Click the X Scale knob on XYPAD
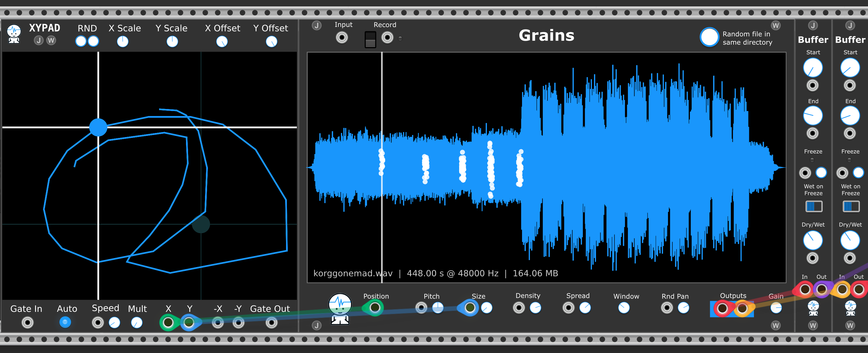 (x=123, y=42)
